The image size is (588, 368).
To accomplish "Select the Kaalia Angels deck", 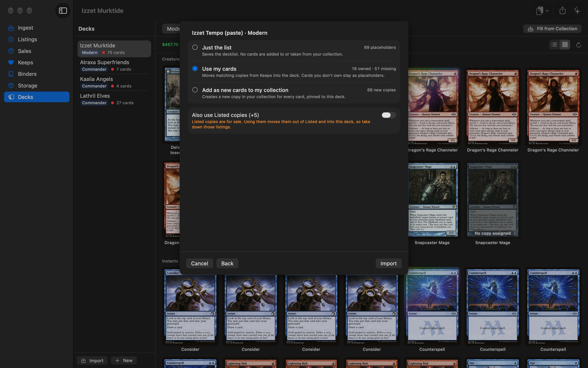I will (x=114, y=82).
